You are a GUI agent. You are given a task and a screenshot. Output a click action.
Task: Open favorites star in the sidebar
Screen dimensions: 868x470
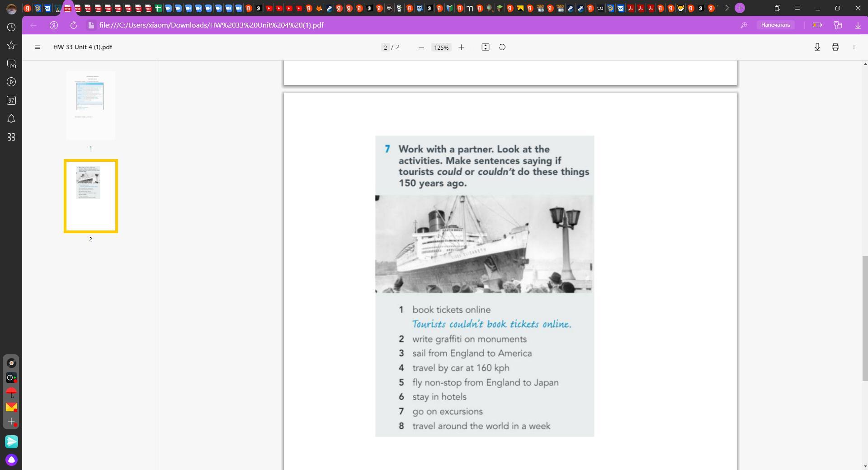coord(11,46)
